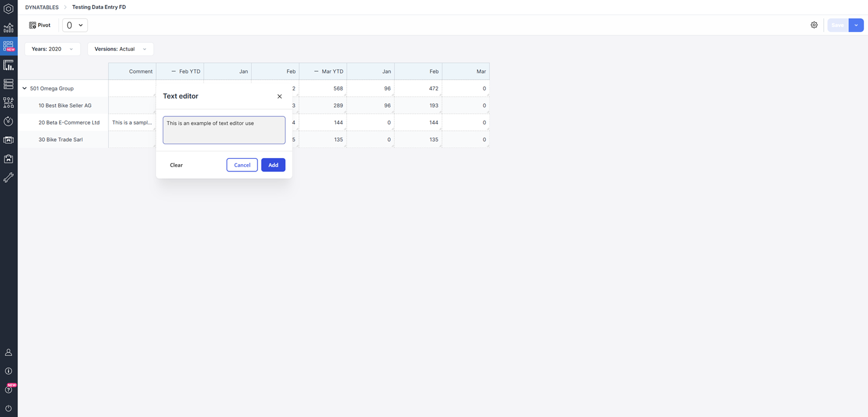This screenshot has height=417, width=868.
Task: Select the Pivot tool in the toolbar
Action: pos(39,25)
